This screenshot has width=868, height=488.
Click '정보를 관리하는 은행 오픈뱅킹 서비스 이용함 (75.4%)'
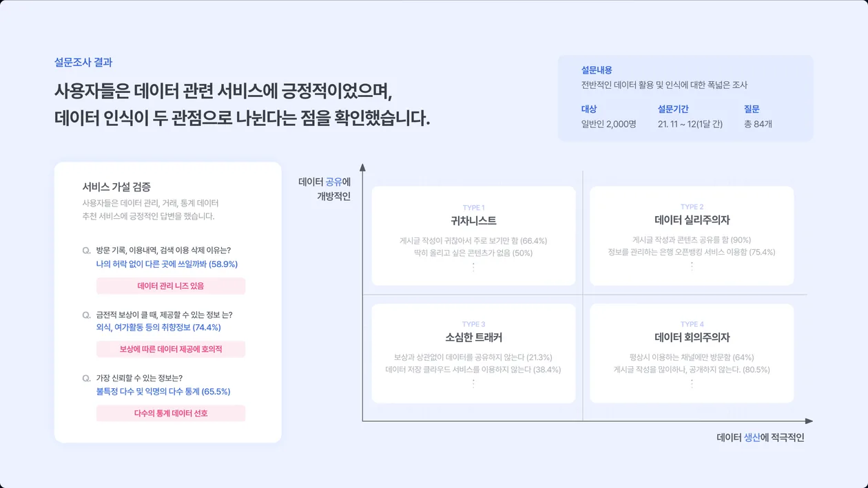[x=692, y=253]
